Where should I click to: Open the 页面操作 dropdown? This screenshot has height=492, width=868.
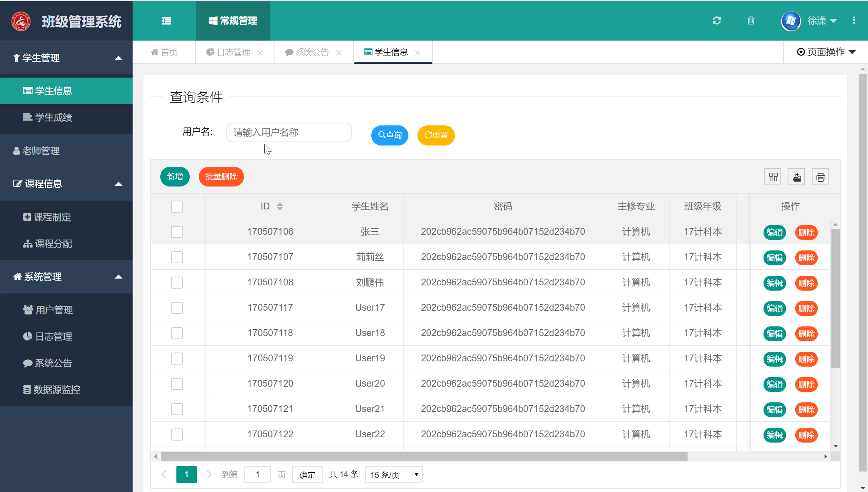pos(826,52)
